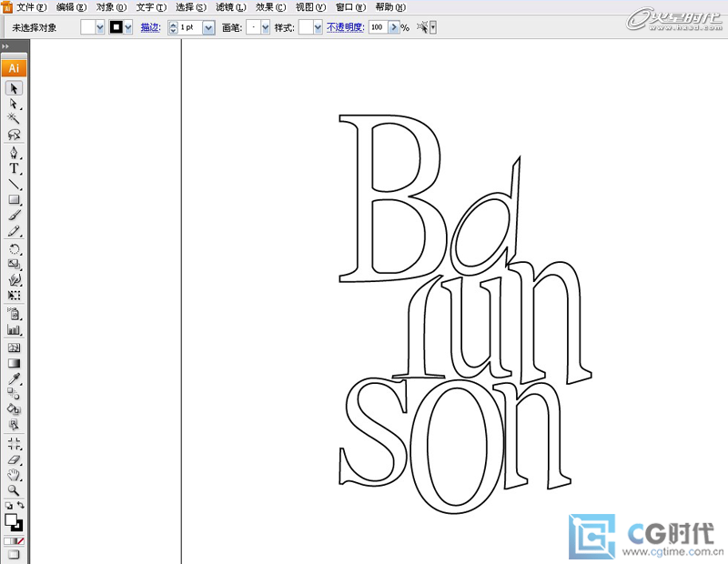Click the white Fill box in toolbox
The width and height of the screenshot is (728, 564).
(11, 520)
